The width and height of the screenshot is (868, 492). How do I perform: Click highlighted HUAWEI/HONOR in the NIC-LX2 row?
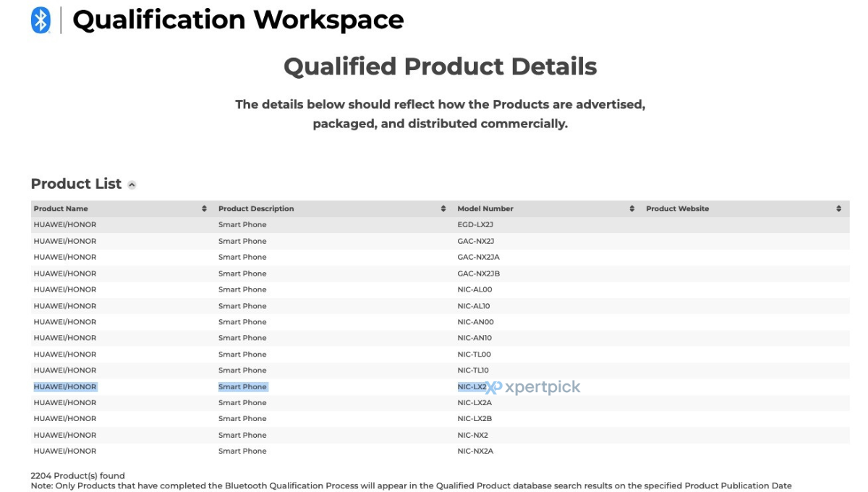pos(64,387)
